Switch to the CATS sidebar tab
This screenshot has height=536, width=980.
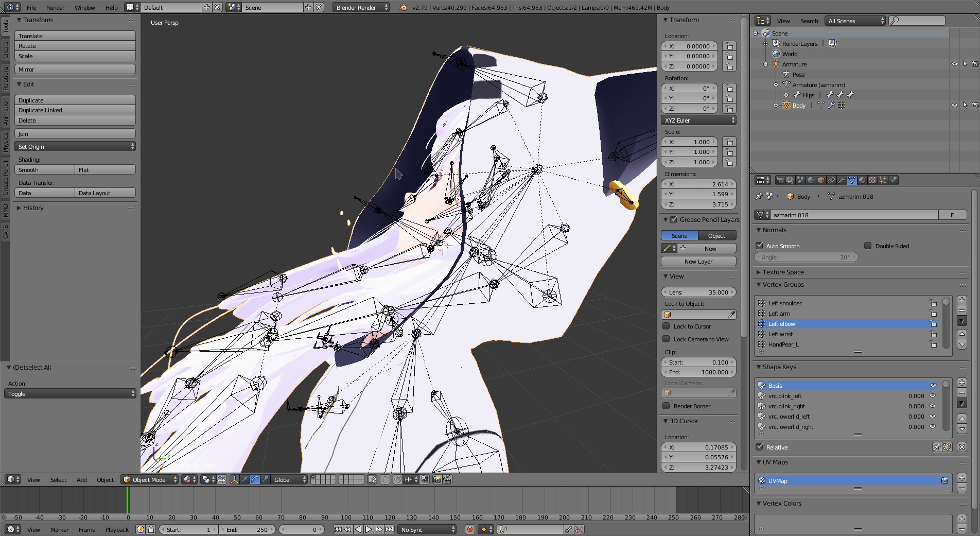point(5,232)
